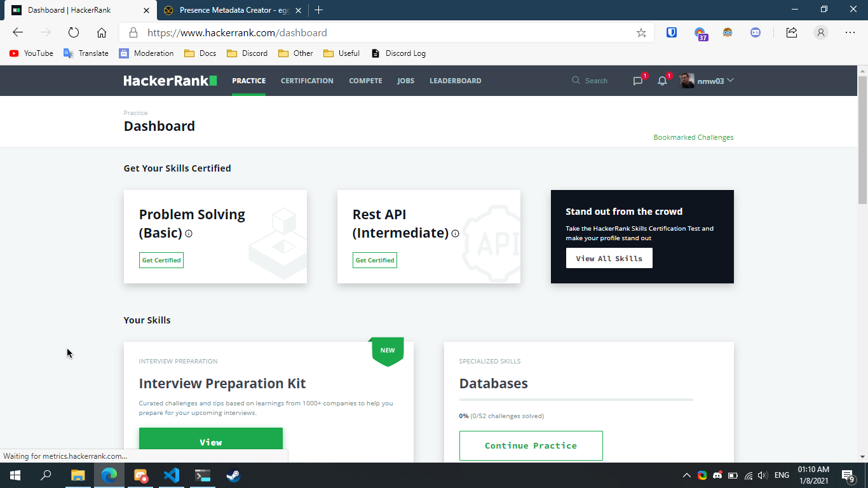Select the LEADERBOARD navigation item
Viewport: 868px width, 488px height.
click(456, 81)
